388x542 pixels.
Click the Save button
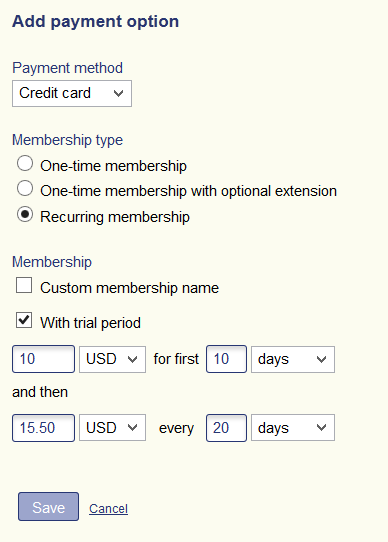coord(48,507)
